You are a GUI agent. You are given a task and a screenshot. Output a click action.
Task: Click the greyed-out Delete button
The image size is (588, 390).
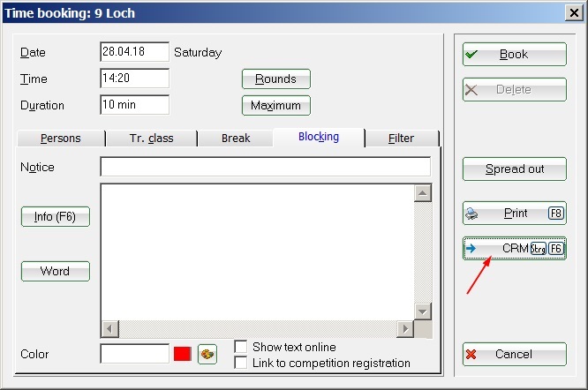[515, 89]
